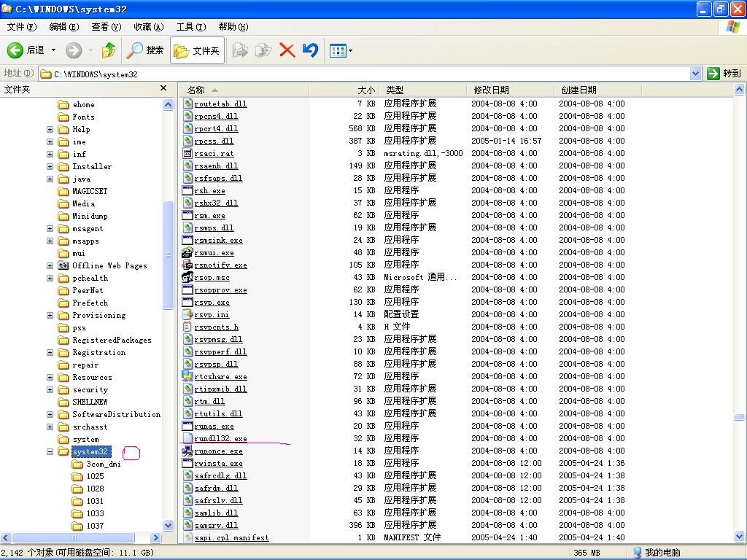Viewport: 747px width, 560px height.
Task: Click the rsmui.exe file icon
Action: [187, 253]
